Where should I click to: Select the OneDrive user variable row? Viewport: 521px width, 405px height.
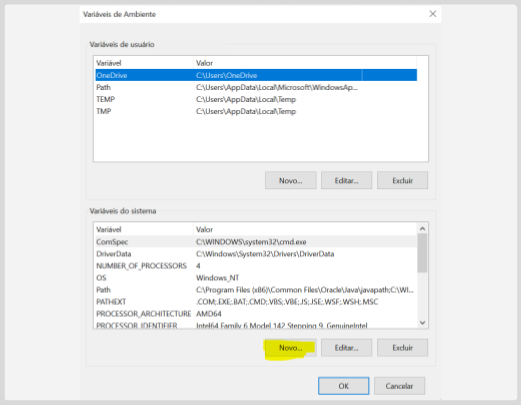tap(256, 75)
